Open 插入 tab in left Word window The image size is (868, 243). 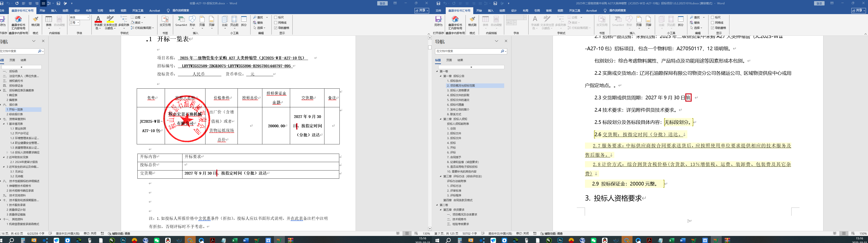pyautogui.click(x=53, y=11)
